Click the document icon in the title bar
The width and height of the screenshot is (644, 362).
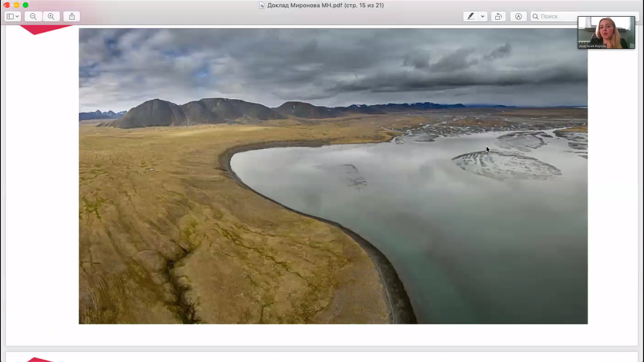pyautogui.click(x=262, y=5)
